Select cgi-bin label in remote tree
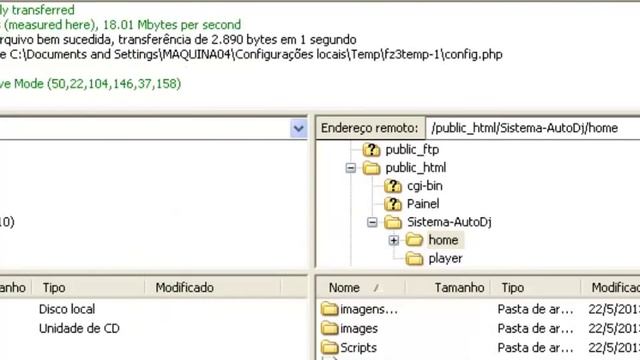 coord(424,186)
